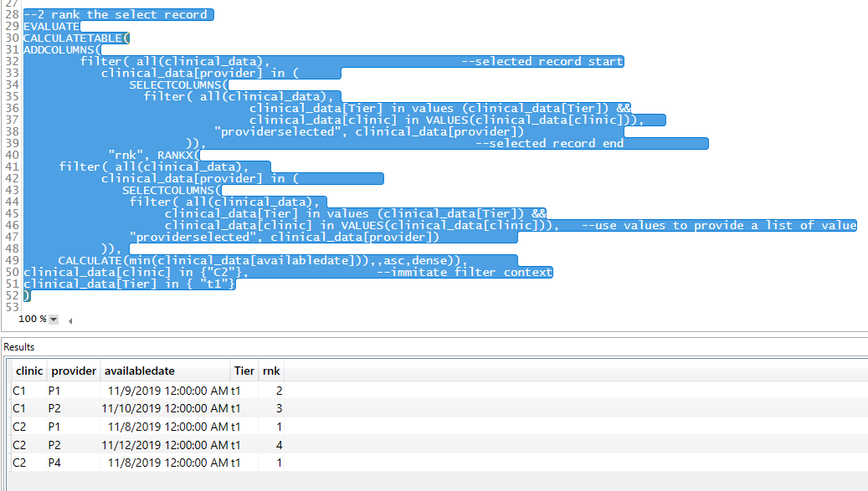Click '"providerselected"' on line 38
Viewport: 868px width, 491px height.
pyautogui.click(x=277, y=131)
